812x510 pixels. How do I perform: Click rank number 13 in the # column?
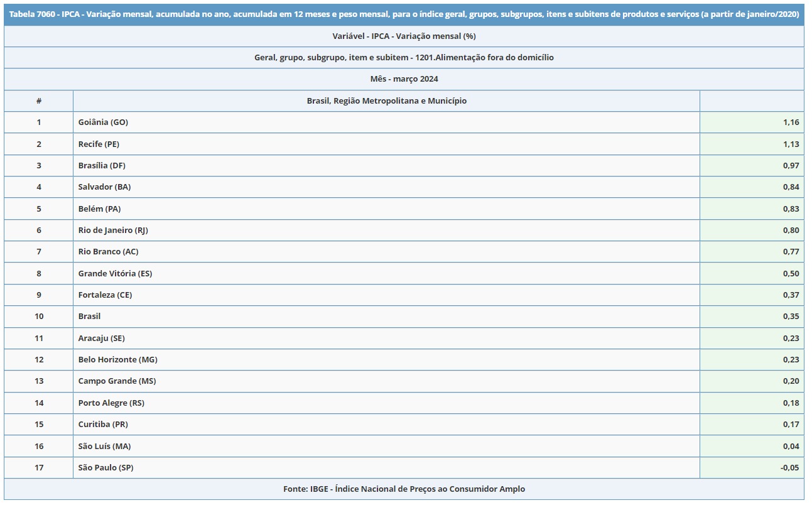point(39,381)
